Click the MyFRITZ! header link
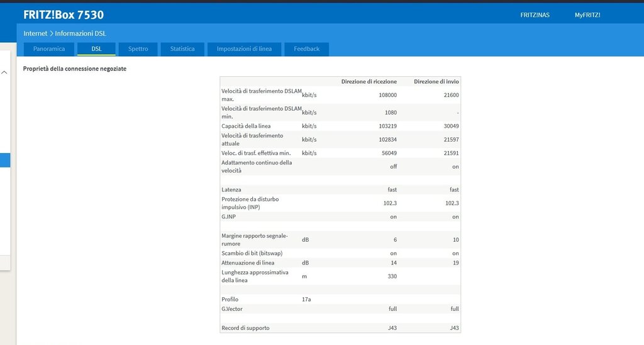This screenshot has width=644, height=345. [587, 15]
